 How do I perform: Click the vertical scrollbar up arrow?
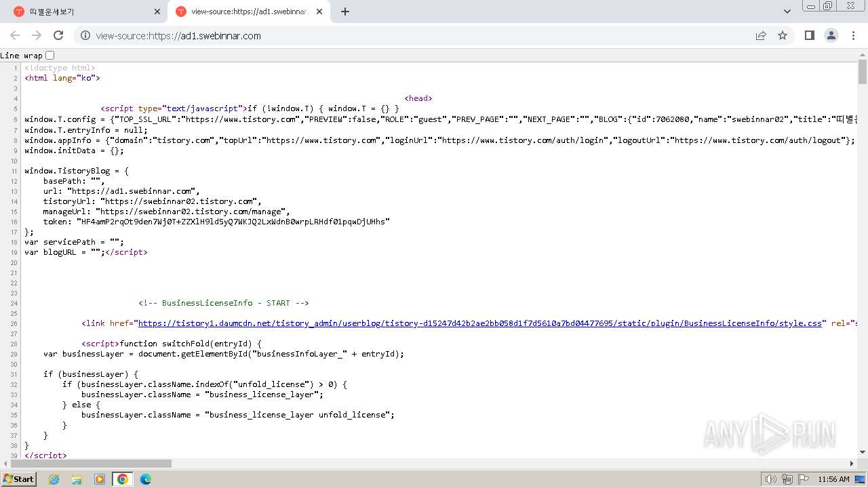pyautogui.click(x=863, y=54)
